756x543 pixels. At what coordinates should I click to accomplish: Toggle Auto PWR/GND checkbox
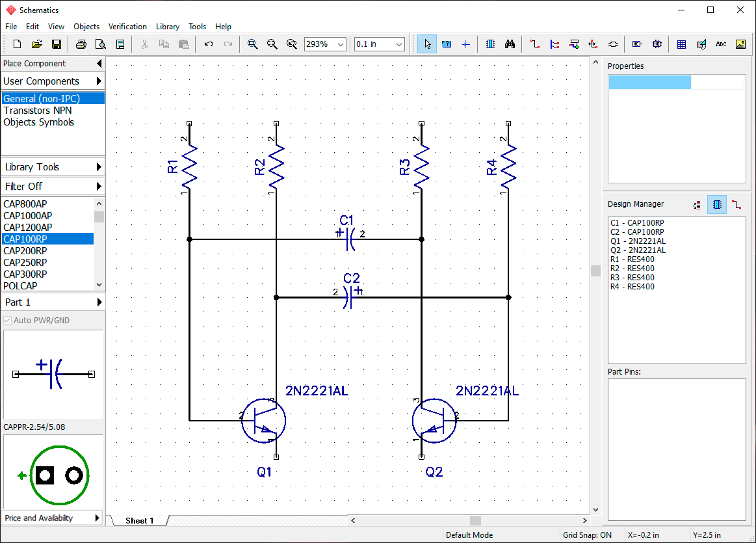(8, 320)
